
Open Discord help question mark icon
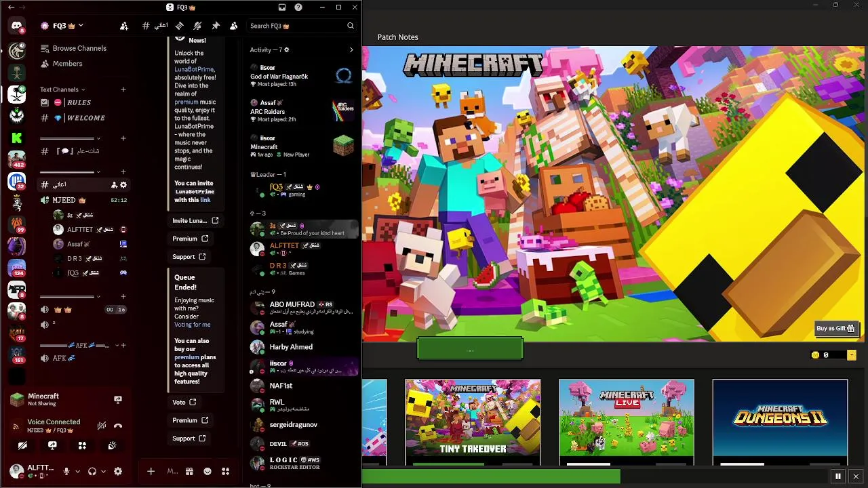click(298, 7)
